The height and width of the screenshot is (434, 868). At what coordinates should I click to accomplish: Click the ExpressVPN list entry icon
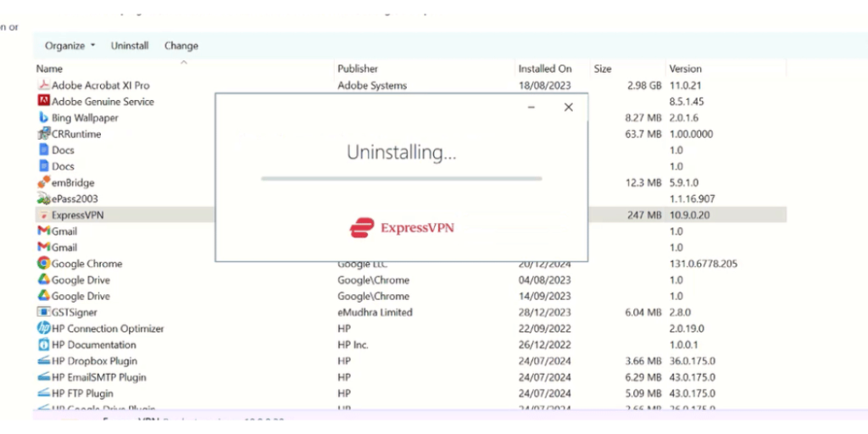point(44,215)
